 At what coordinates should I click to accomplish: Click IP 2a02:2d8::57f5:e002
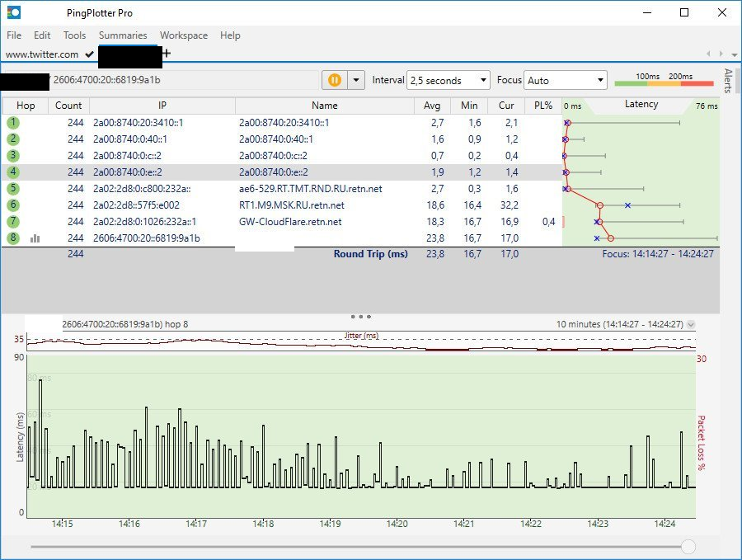(136, 205)
